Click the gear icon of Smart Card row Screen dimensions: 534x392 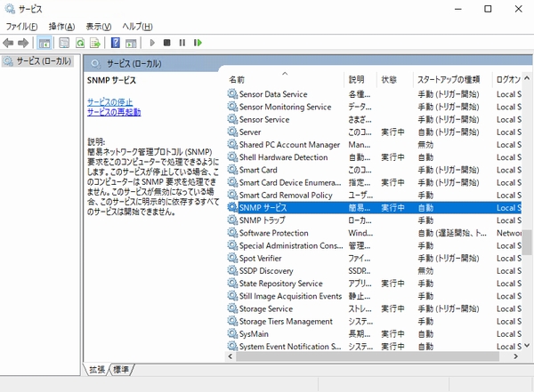232,170
